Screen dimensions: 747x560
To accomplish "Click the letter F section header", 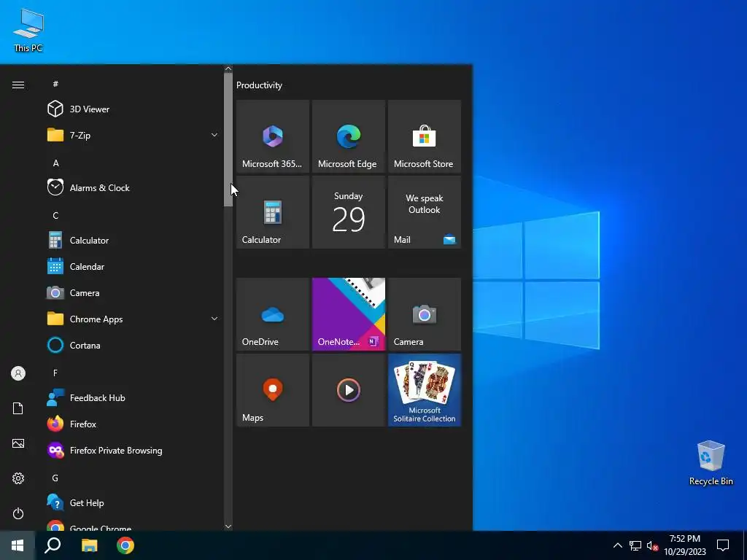I will point(55,373).
